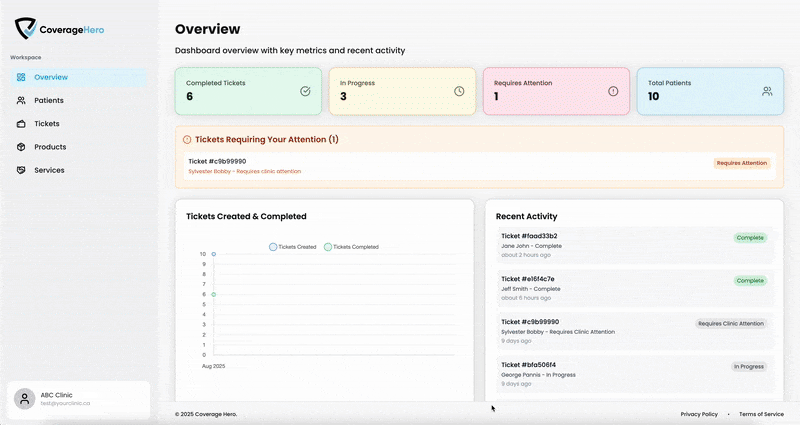Open the ABC Clinic account profile
This screenshot has height=425, width=800.
click(x=78, y=399)
